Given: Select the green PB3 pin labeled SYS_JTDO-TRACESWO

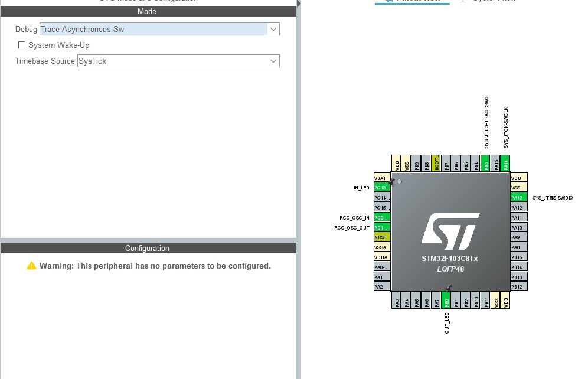Looking at the screenshot, I should (486, 164).
